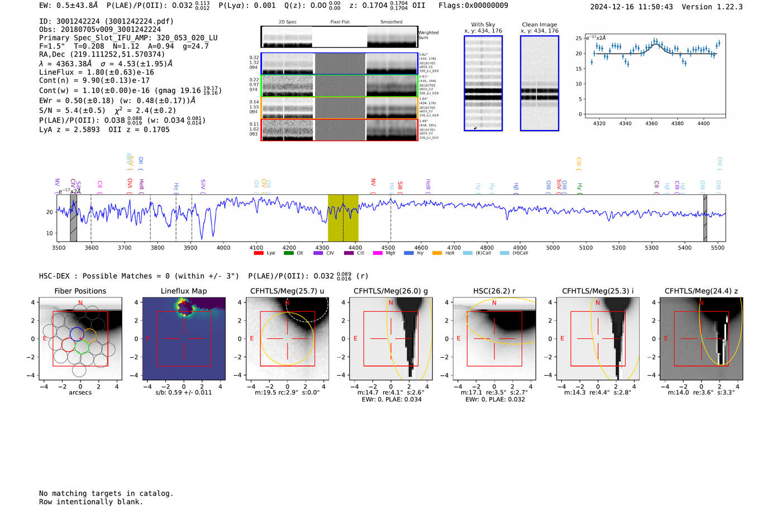The height and width of the screenshot is (532, 782).
Task: Open the HSC(26.2) r cutout
Action: tap(494, 339)
